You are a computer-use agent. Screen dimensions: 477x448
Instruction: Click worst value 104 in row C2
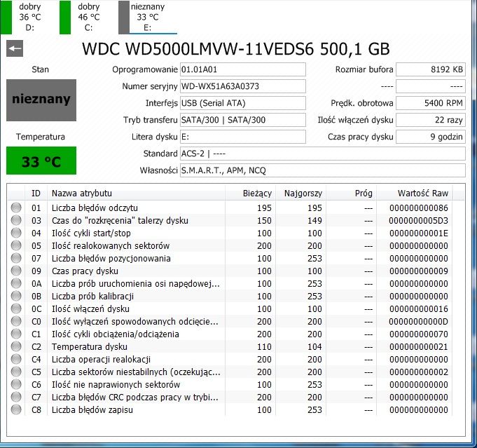(x=314, y=347)
